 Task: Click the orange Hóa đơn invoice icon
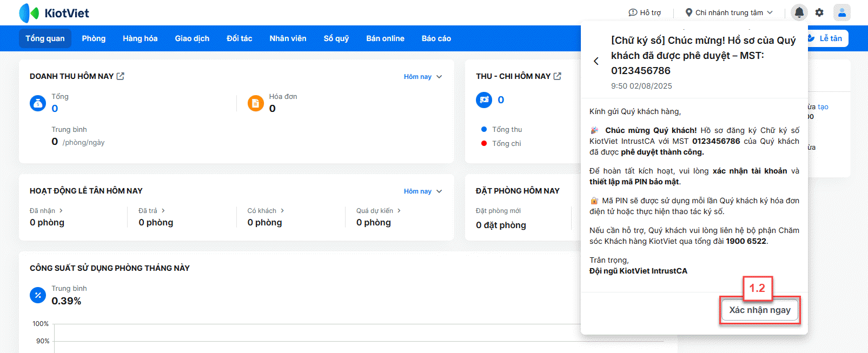pyautogui.click(x=255, y=103)
